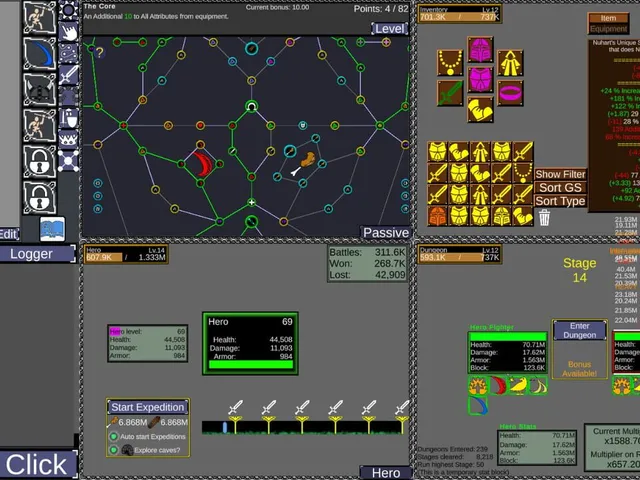Viewport: 640px width, 480px height.
Task: Click Hero Fighter's blue crescent skill
Action: pos(477,405)
